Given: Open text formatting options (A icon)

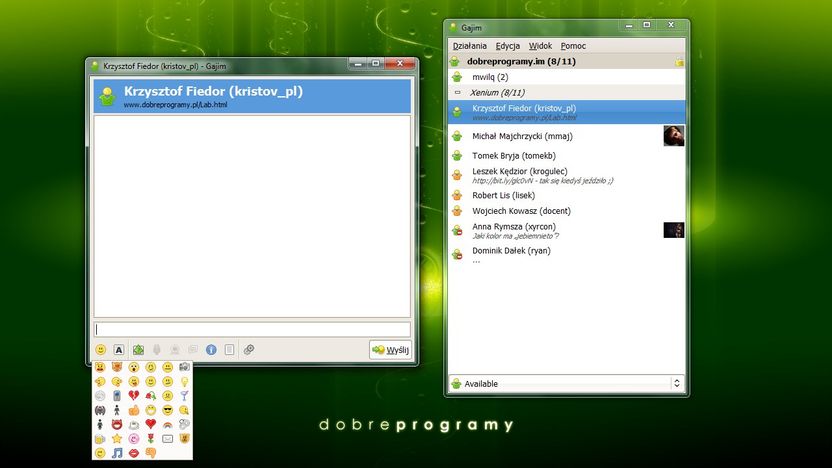Looking at the screenshot, I should tap(119, 350).
